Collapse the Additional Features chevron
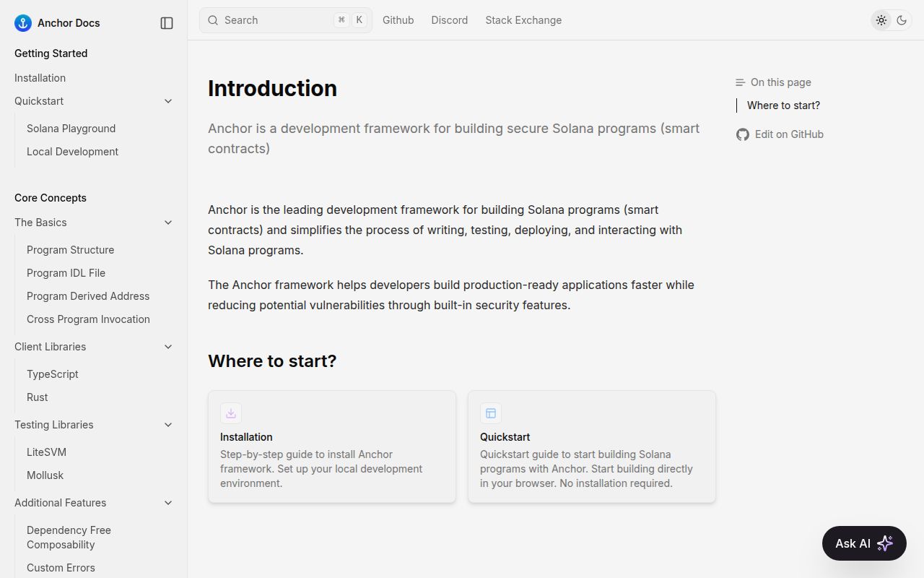The height and width of the screenshot is (578, 924). coord(168,503)
